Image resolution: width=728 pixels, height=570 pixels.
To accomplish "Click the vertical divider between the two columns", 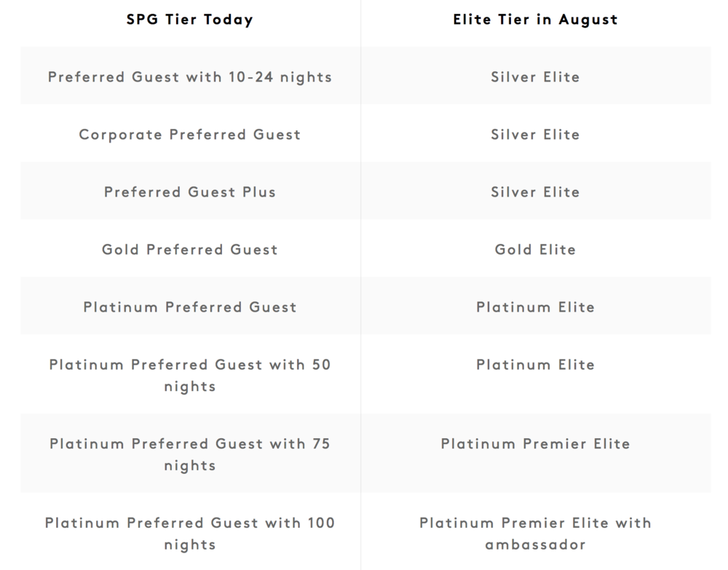I will coord(360,291).
